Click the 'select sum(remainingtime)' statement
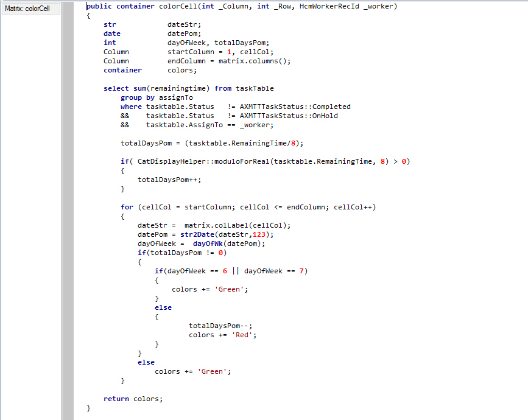 point(157,88)
